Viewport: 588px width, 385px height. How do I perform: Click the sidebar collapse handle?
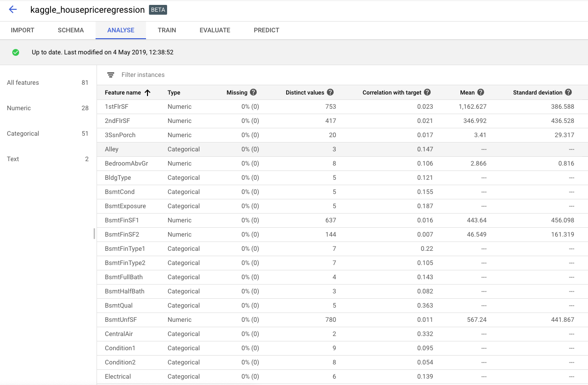click(94, 234)
